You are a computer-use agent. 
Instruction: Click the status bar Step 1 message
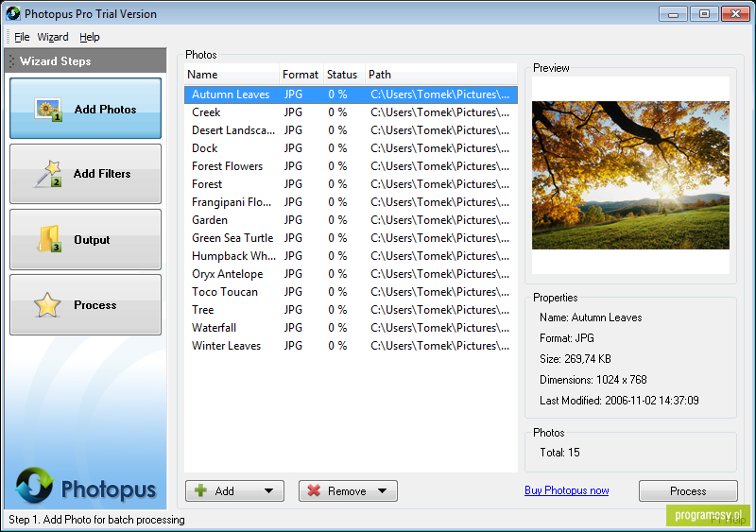pos(96,520)
